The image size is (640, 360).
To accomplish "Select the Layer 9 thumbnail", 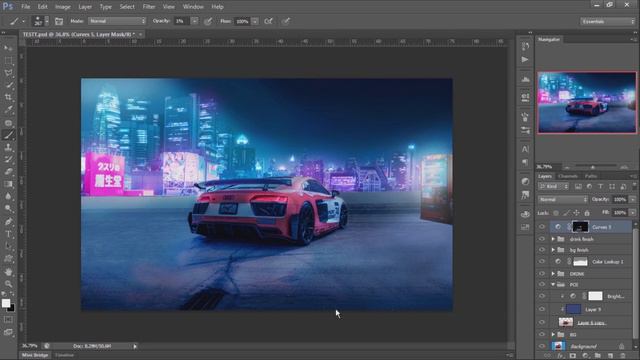I will click(573, 309).
